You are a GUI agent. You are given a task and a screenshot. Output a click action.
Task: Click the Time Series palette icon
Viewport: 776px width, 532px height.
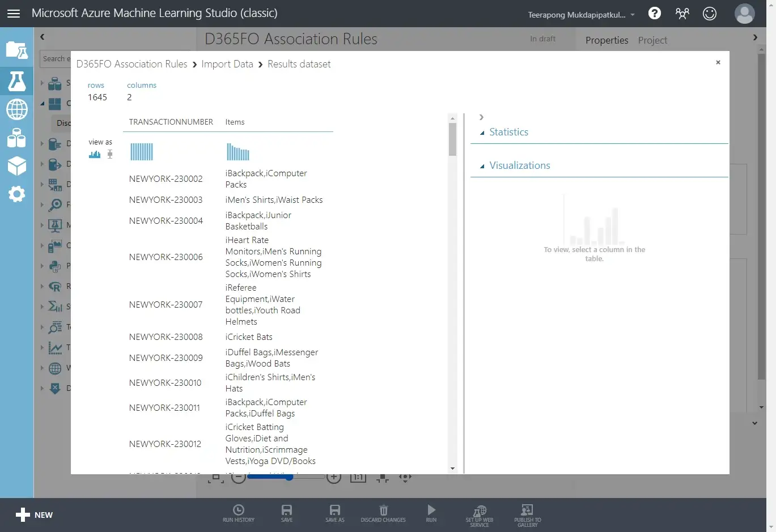[x=55, y=347]
